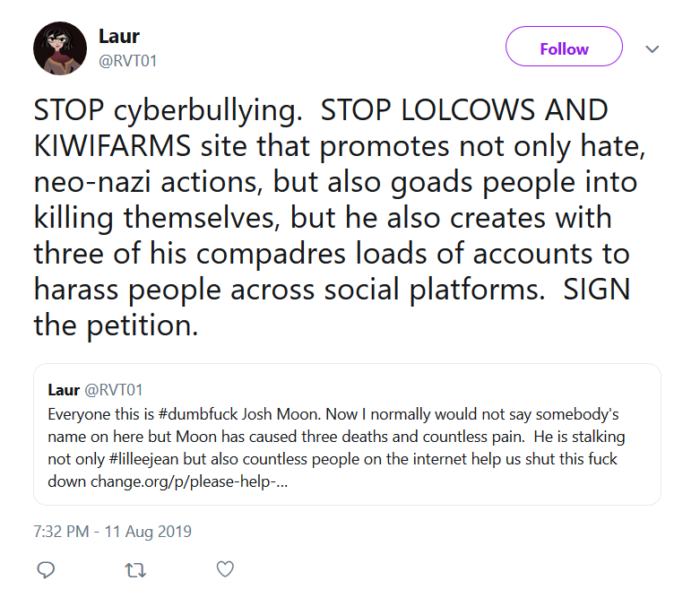Open Laur's profile avatar picture
The height and width of the screenshot is (598, 700).
click(60, 48)
